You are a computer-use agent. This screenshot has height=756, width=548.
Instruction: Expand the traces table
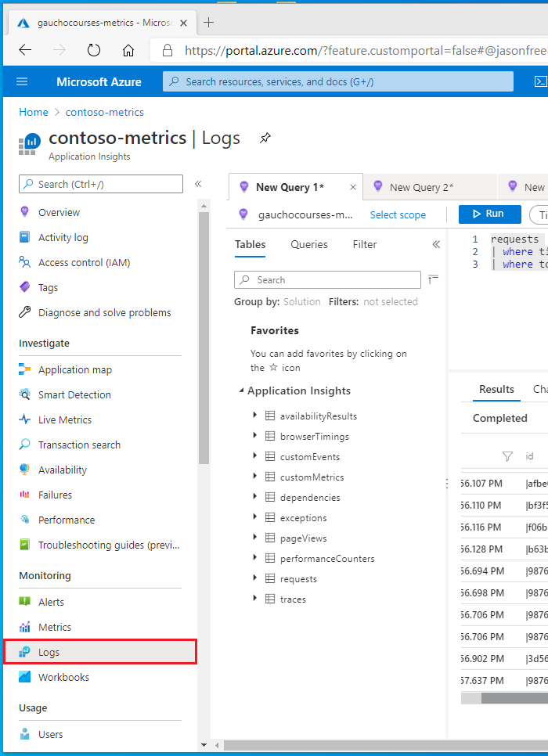coord(254,598)
